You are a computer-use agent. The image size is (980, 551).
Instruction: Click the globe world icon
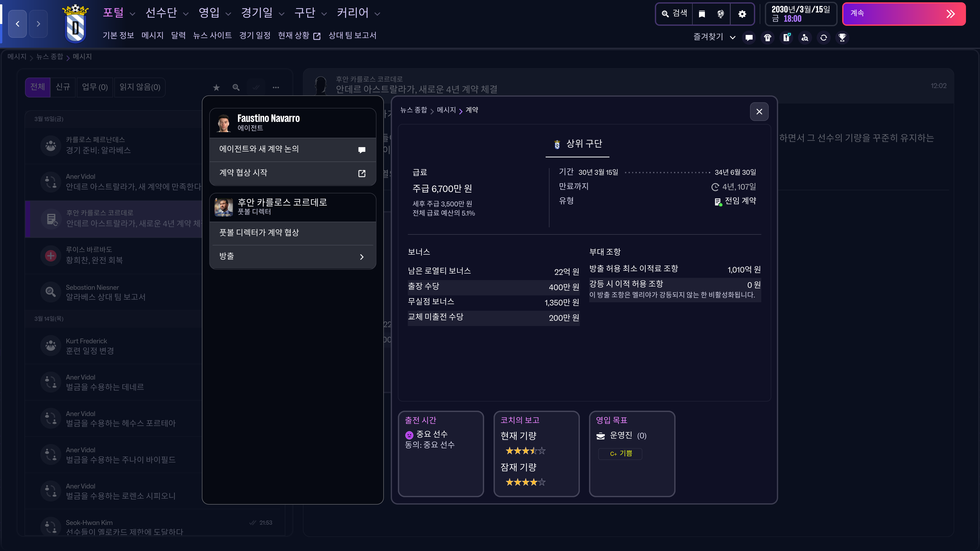click(720, 14)
